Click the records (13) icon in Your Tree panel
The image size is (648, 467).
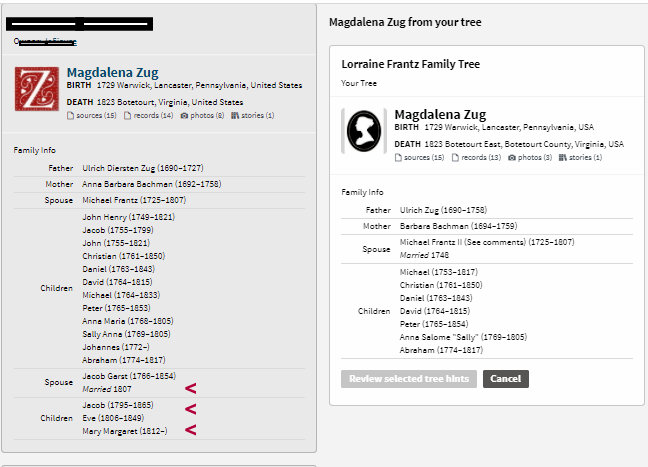click(x=456, y=158)
